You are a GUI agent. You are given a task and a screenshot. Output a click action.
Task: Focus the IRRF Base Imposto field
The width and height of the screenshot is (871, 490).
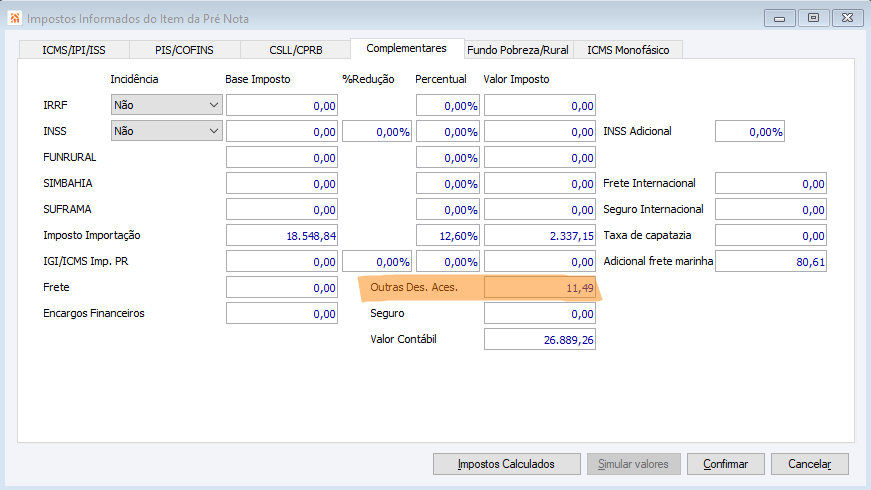[x=282, y=106]
